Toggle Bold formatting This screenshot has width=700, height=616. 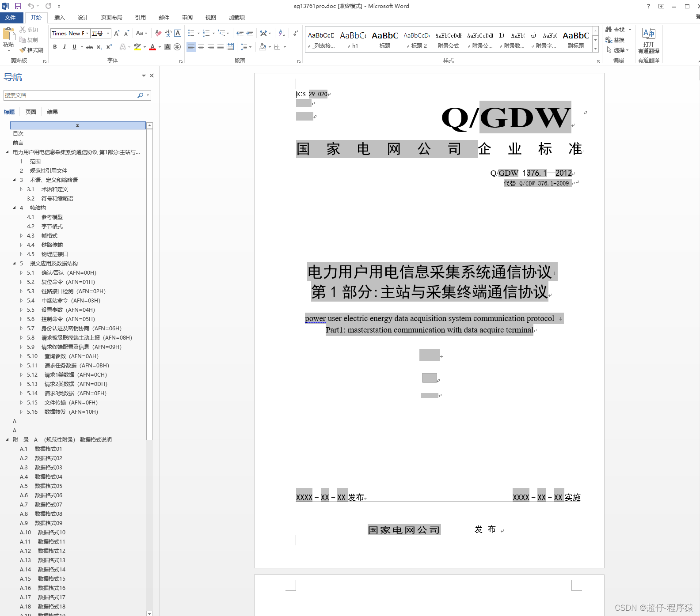pyautogui.click(x=55, y=47)
